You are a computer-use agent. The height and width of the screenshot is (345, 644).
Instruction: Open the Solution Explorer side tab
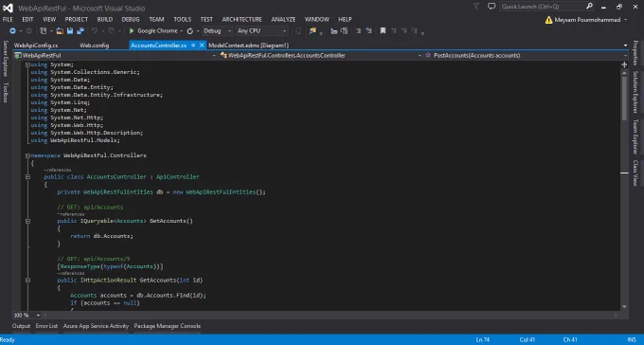click(635, 92)
